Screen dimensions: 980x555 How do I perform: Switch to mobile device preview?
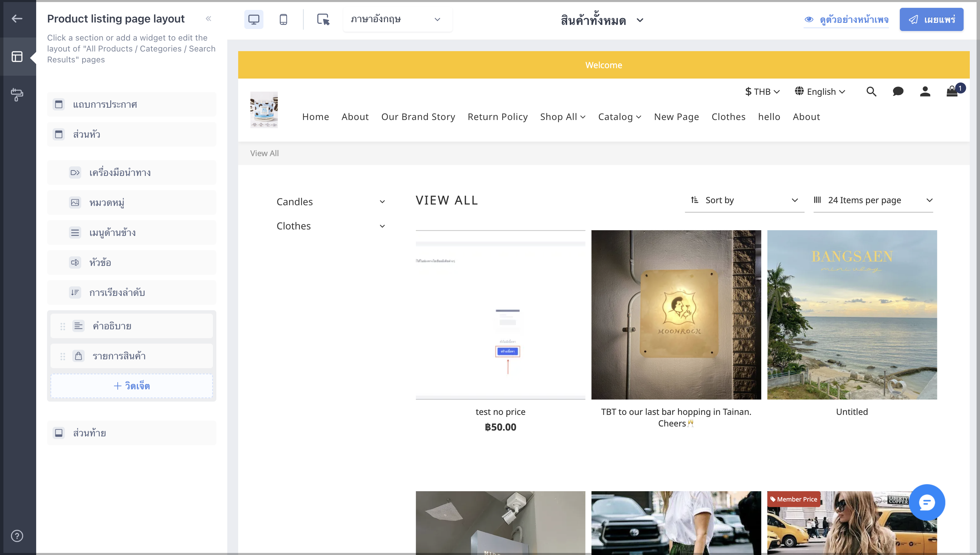[x=283, y=19]
